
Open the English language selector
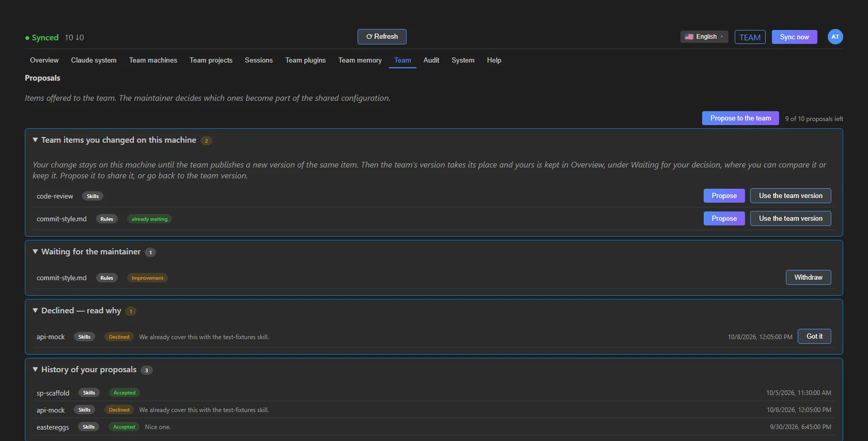(704, 37)
